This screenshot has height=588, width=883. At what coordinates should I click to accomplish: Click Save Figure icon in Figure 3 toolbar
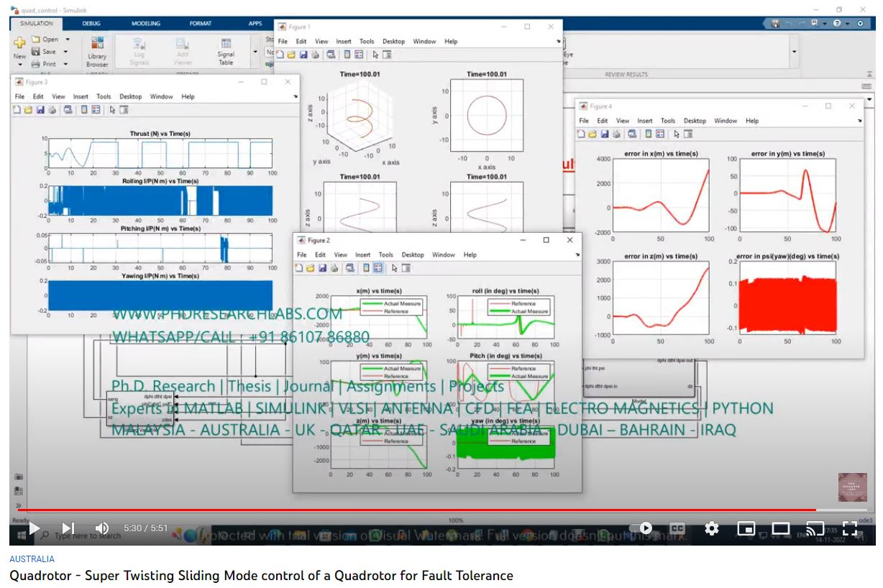coord(40,110)
